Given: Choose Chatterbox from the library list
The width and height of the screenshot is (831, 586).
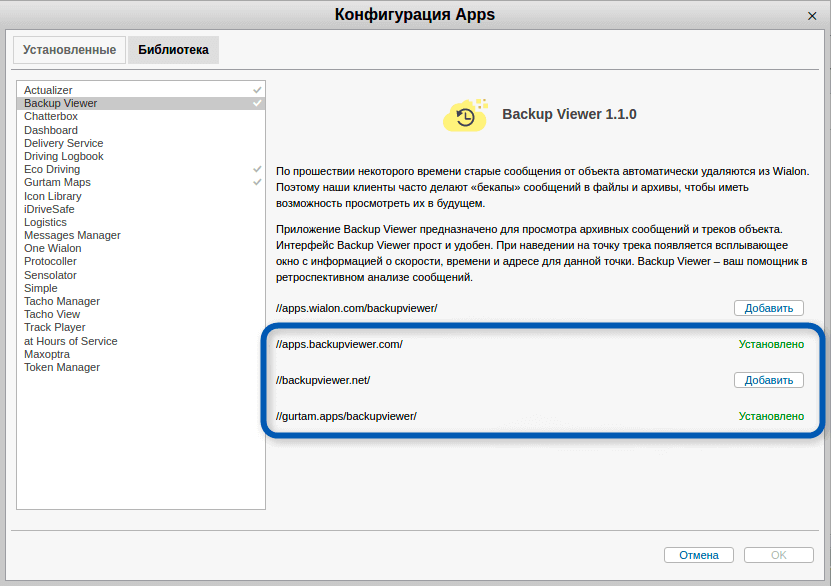Looking at the screenshot, I should click(x=141, y=117).
